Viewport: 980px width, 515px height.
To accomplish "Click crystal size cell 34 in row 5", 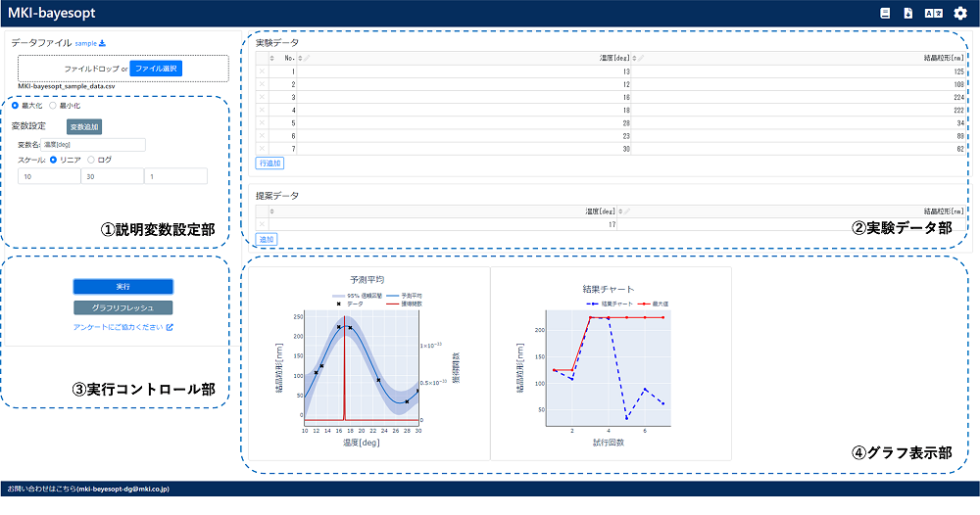I will pyautogui.click(x=798, y=123).
